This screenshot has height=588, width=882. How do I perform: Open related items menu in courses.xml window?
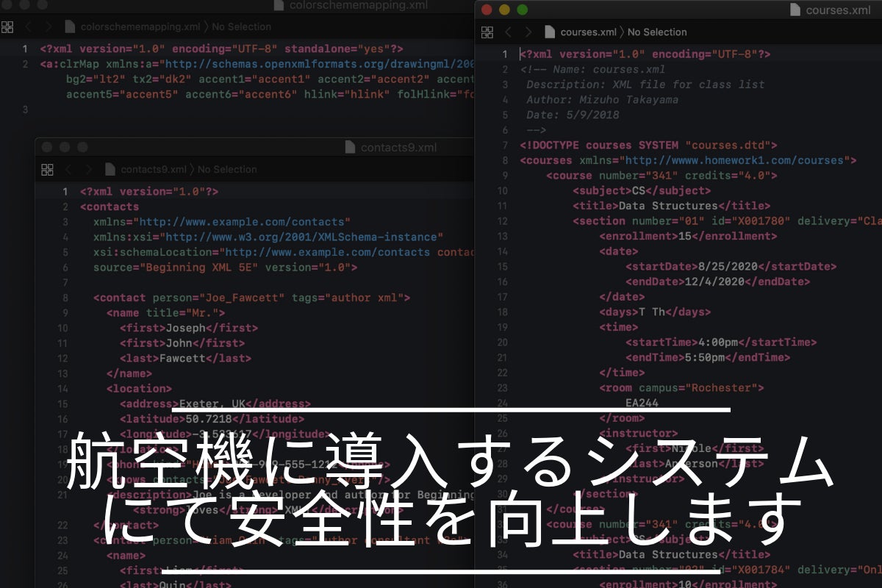pos(487,32)
